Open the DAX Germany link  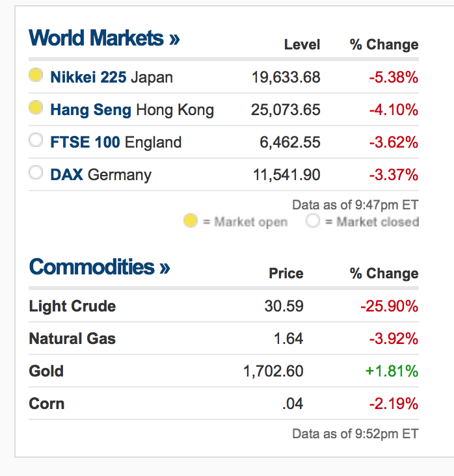(x=100, y=175)
